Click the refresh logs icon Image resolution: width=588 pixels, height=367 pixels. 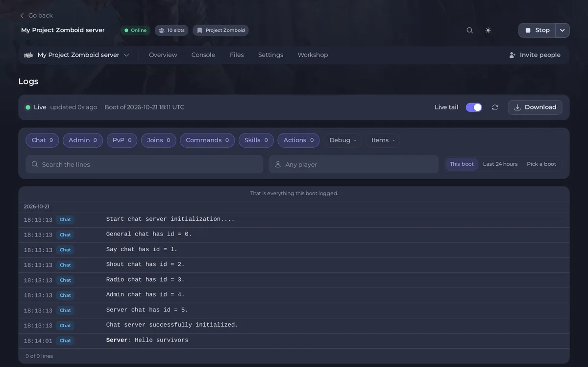click(495, 107)
